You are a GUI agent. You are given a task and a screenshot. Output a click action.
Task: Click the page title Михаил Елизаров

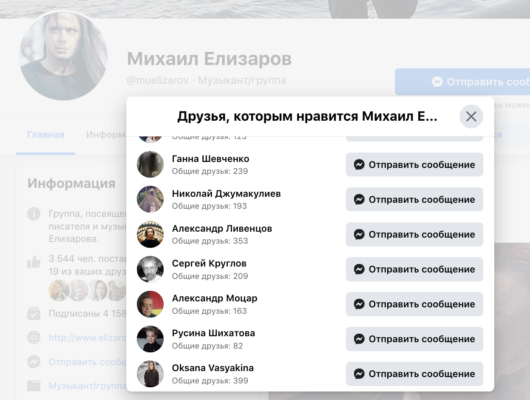tap(209, 58)
